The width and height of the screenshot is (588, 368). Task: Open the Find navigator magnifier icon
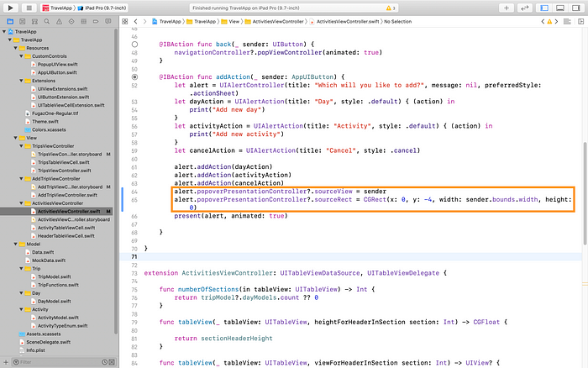click(x=47, y=21)
